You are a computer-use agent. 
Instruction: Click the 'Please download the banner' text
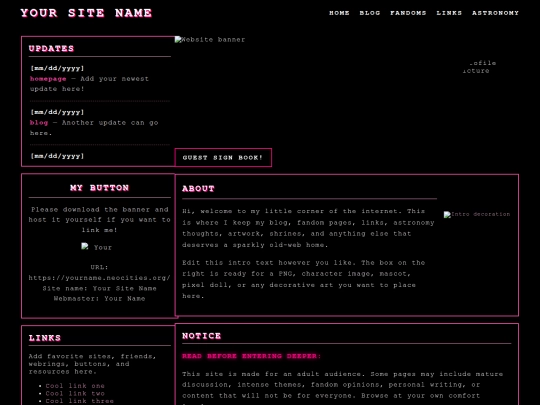pyautogui.click(x=100, y=220)
